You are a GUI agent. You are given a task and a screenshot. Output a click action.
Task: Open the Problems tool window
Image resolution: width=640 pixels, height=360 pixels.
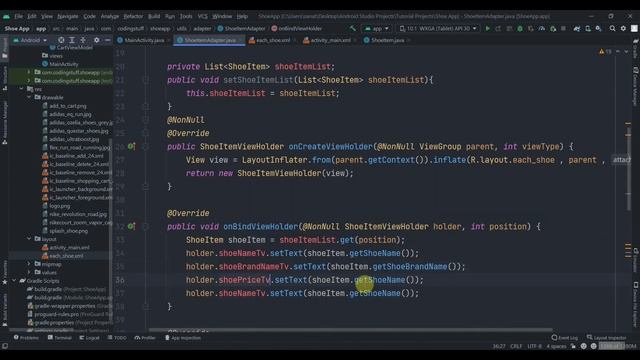click(x=26, y=338)
